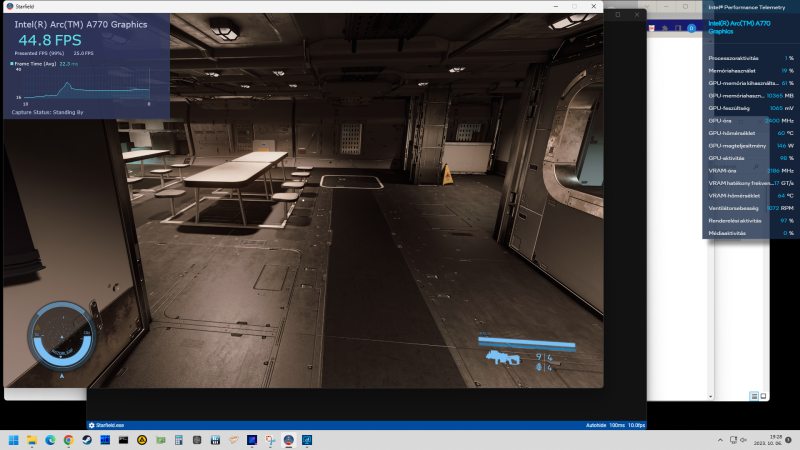Image resolution: width=800 pixels, height=450 pixels.
Task: Select the GPU-óra telemetry row
Action: tap(751, 121)
